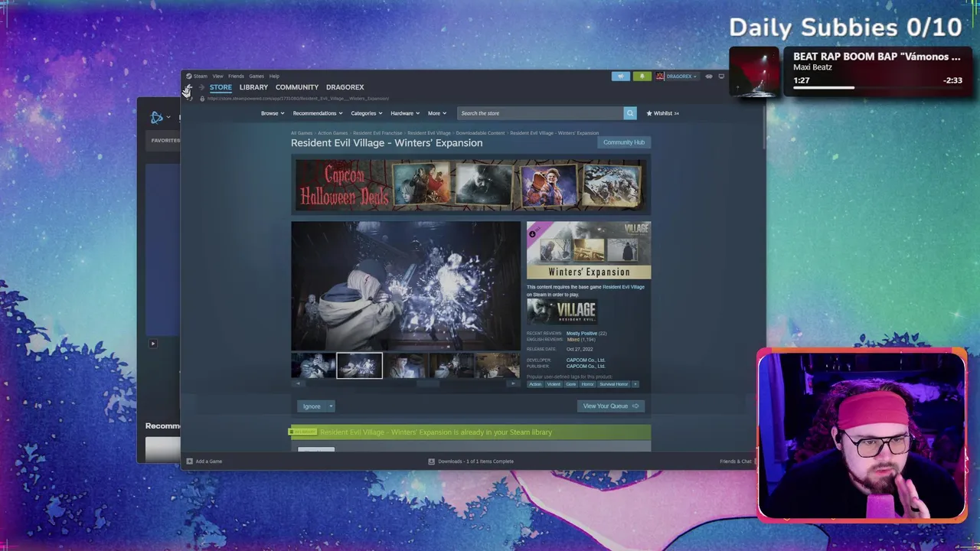Click the store search magnifier button
980x551 pixels.
(630, 113)
